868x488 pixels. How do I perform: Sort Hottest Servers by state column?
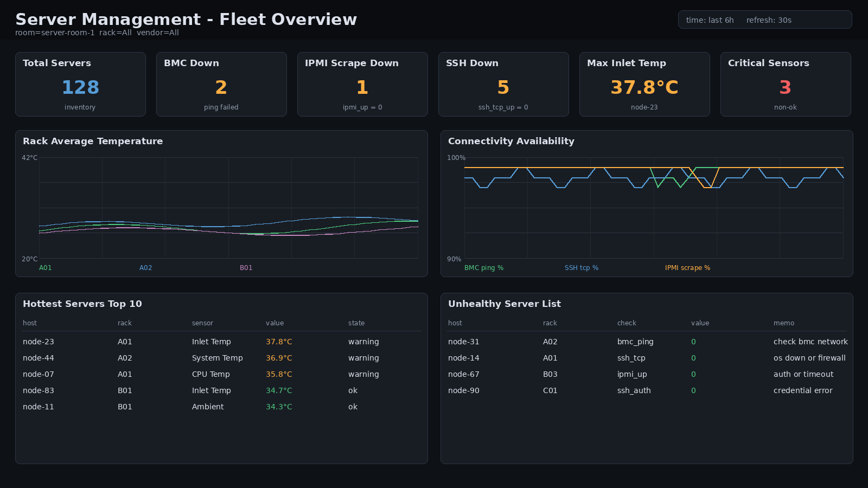[x=356, y=323]
